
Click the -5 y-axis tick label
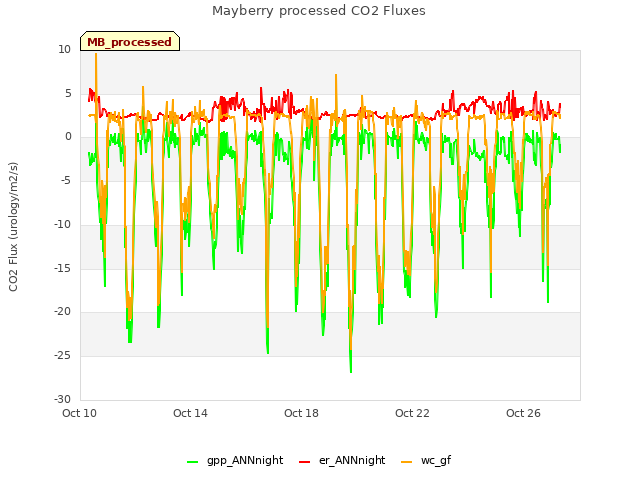(67, 180)
